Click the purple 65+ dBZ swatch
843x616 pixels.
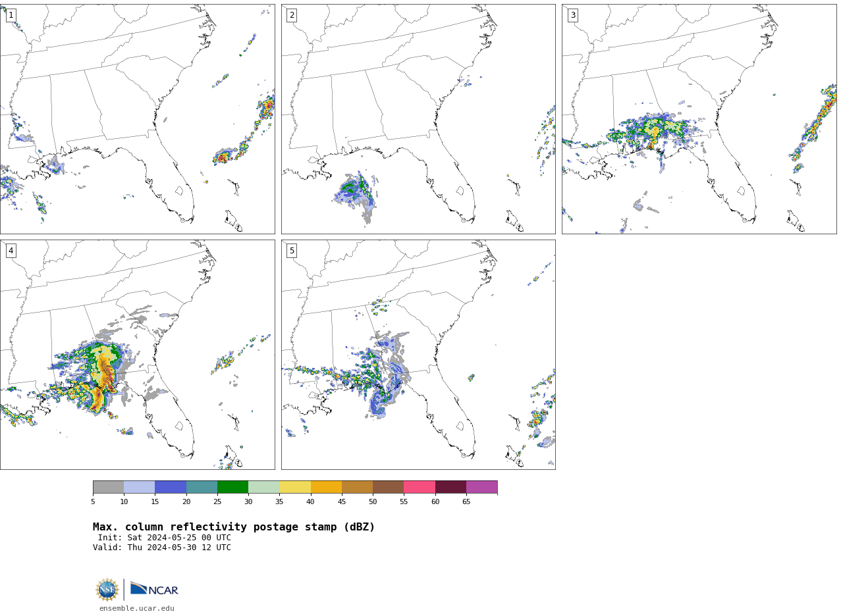click(481, 487)
